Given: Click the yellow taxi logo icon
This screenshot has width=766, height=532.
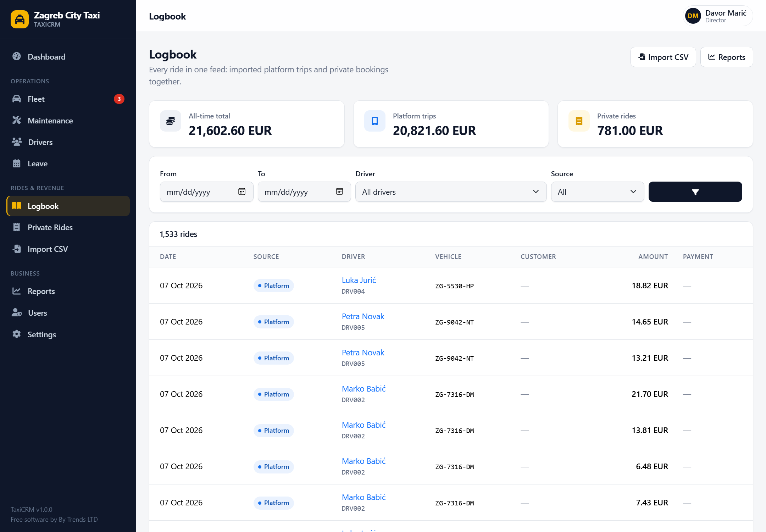Looking at the screenshot, I should click(x=20, y=19).
